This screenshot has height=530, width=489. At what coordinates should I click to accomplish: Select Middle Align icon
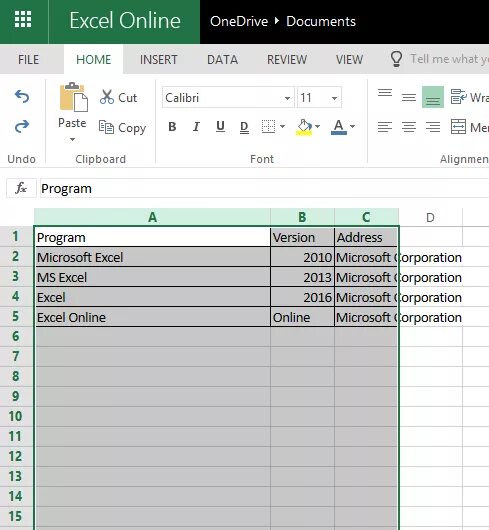[409, 97]
